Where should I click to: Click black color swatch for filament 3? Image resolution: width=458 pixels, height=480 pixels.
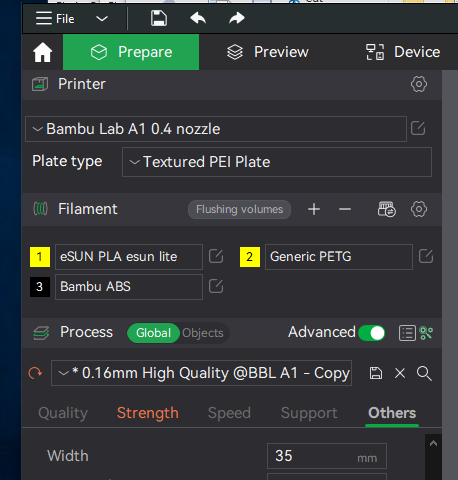[x=40, y=287]
